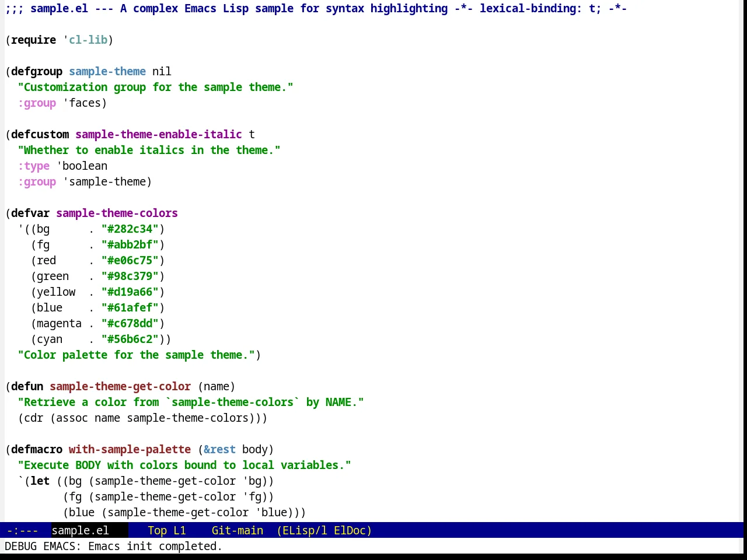Screen dimensions: 747x560
Task: Click the 'boolean symbol
Action: tap(82, 166)
